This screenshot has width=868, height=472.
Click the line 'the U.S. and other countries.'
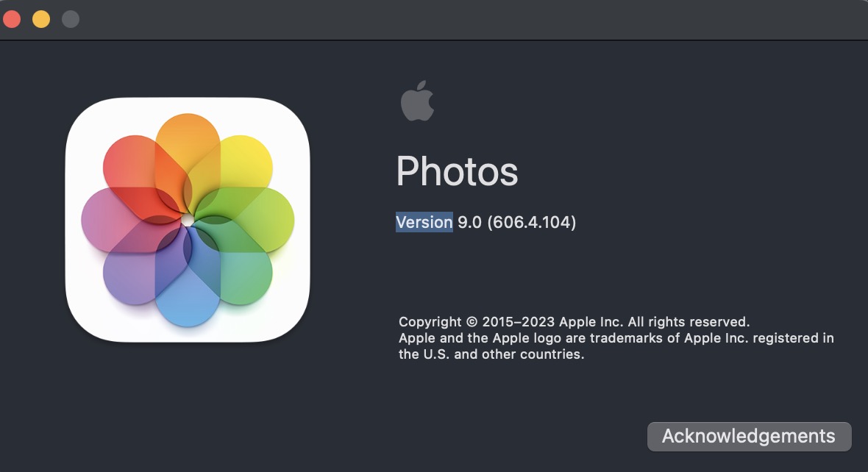pos(491,354)
